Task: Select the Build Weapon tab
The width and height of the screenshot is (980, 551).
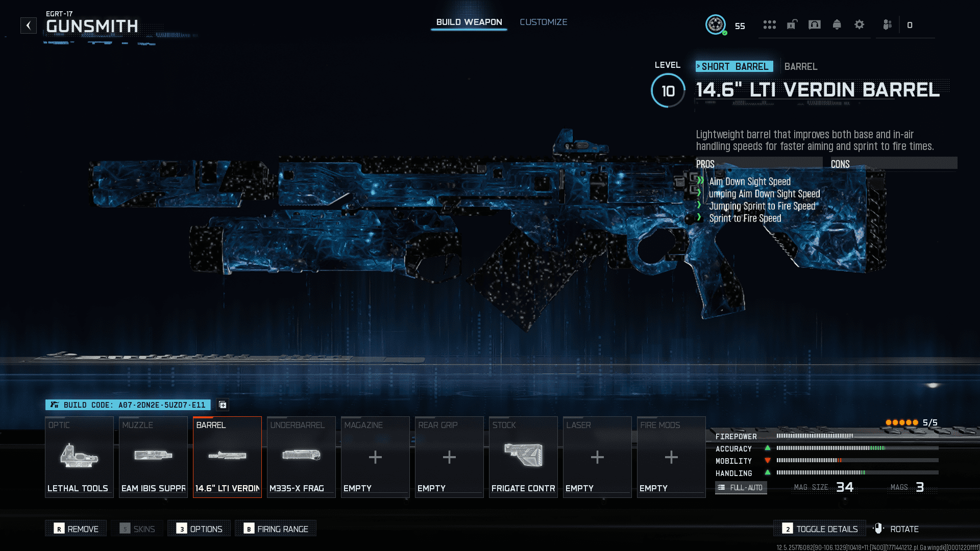Action: 469,22
